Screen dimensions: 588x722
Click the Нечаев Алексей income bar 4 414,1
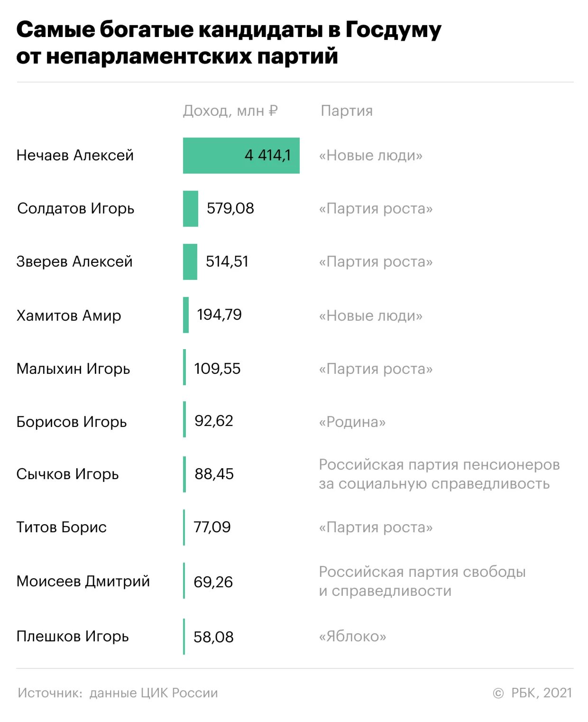click(x=241, y=156)
